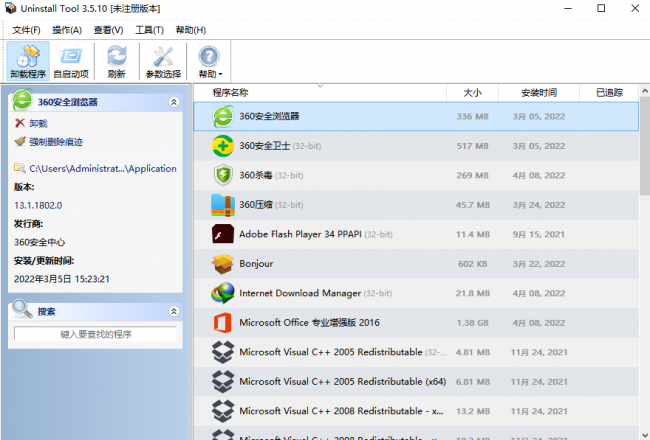Select the 360安全卫士 program icon
This screenshot has height=440, width=650.
(x=223, y=146)
